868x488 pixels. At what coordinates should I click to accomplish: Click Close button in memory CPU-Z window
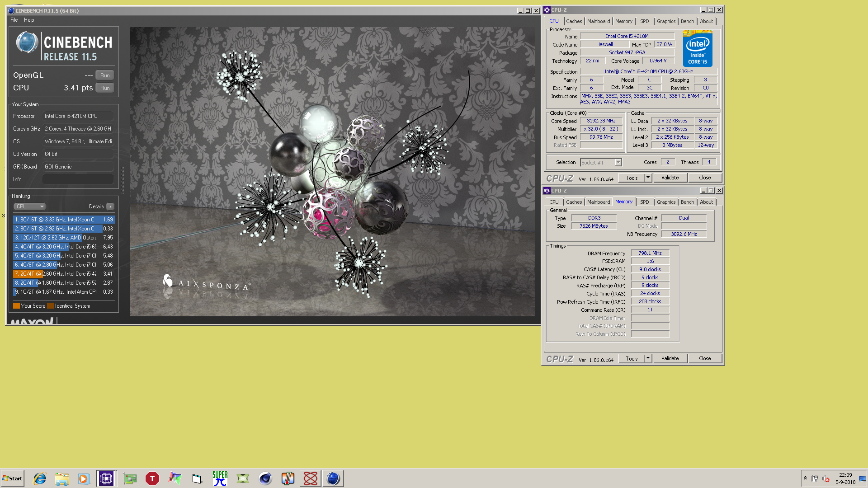[705, 359]
